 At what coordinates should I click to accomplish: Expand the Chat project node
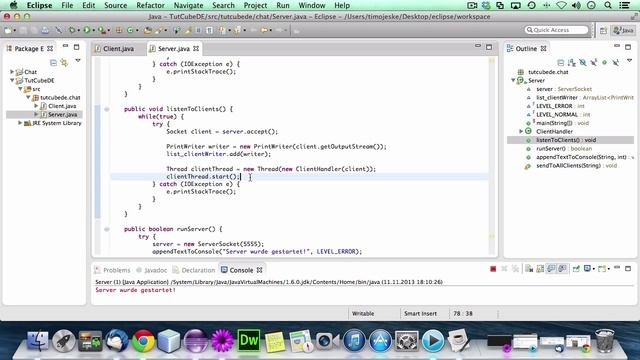coord(12,72)
